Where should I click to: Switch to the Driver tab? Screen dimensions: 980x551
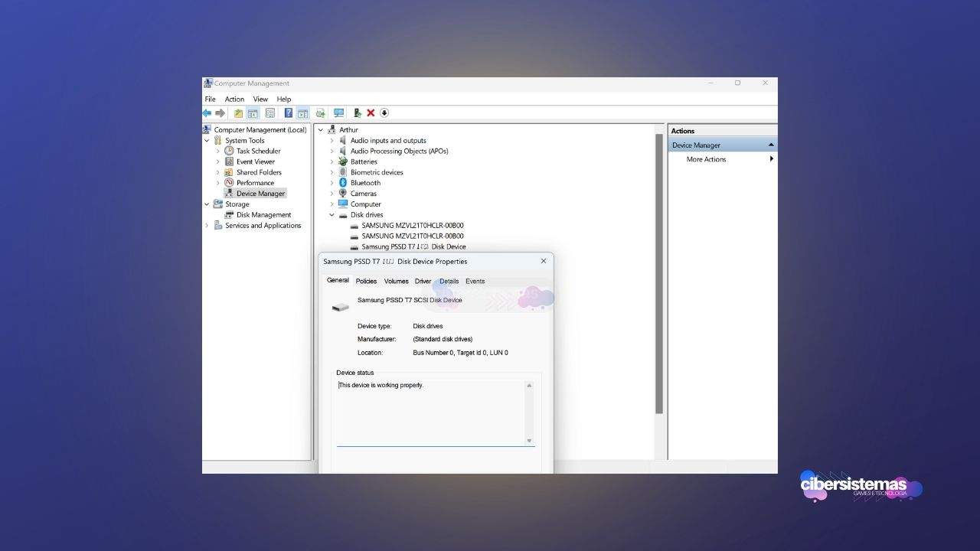[423, 282]
